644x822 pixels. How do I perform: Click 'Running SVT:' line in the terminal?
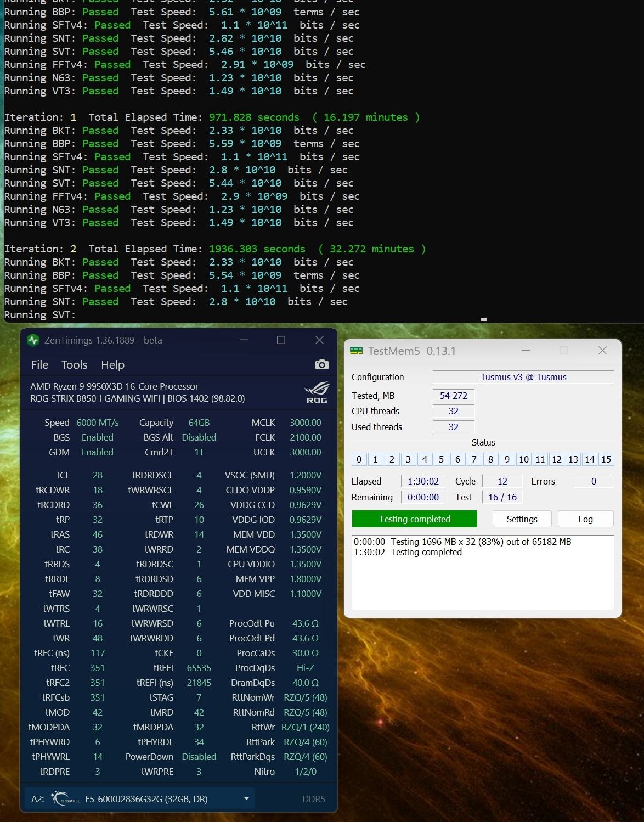40,315
